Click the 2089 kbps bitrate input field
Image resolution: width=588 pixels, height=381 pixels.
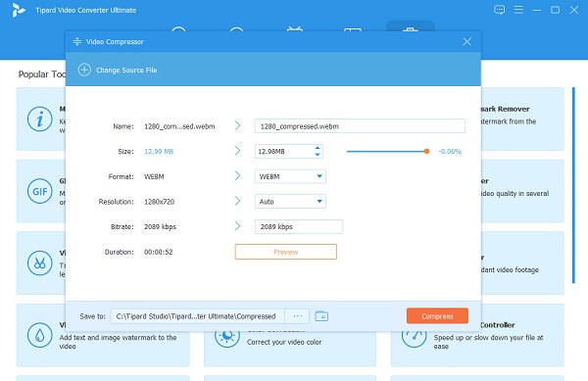coord(299,226)
